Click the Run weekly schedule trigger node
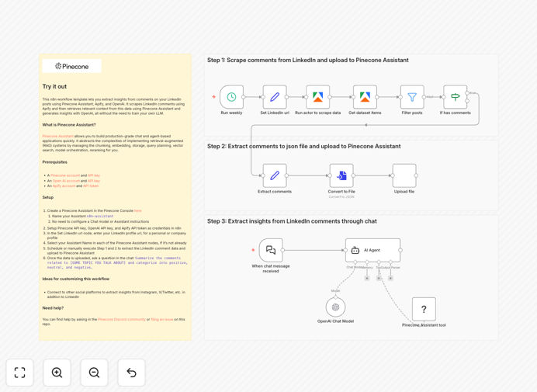 coord(231,97)
